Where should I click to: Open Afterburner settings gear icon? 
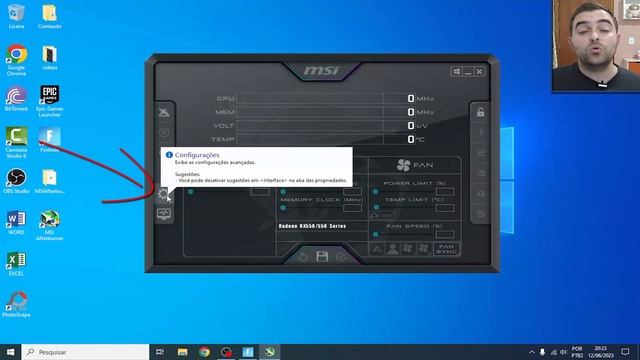pos(163,193)
